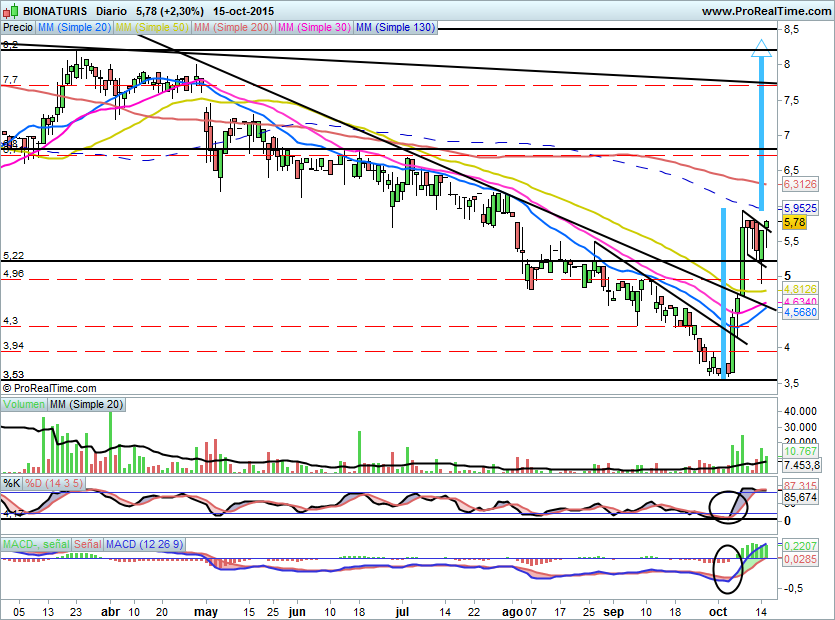835x620 pixels.
Task: Select the MM (Simple 130) legend label
Action: tap(395, 27)
